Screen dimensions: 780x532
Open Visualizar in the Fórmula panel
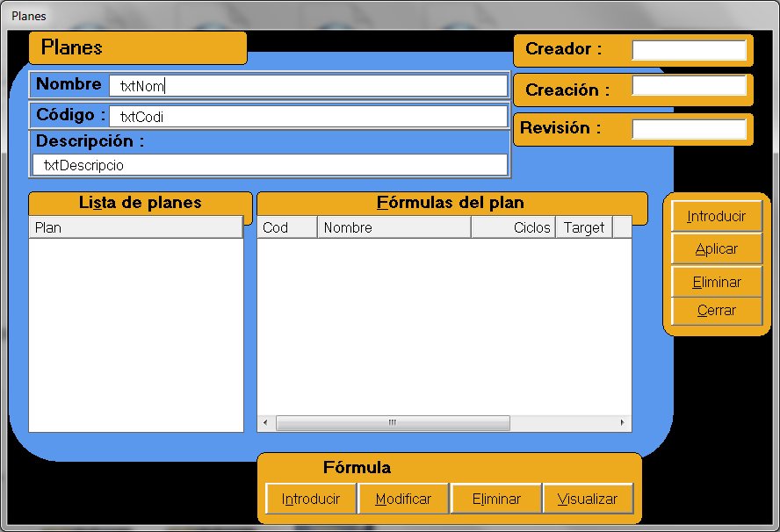point(588,500)
